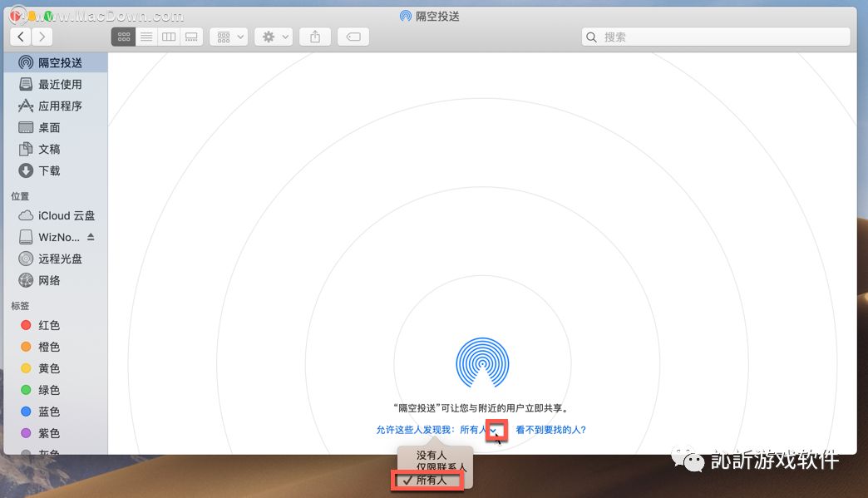This screenshot has width=868, height=498.
Task: Open 远程光盘 in the sidebar
Action: coord(56,259)
